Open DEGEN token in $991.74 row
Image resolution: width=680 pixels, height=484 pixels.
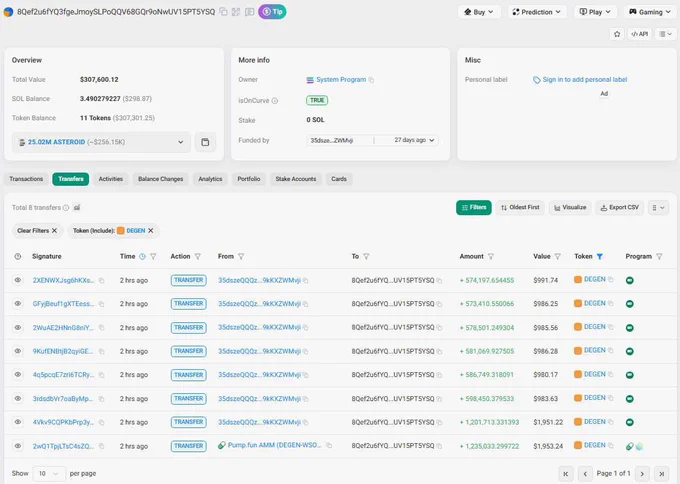595,279
